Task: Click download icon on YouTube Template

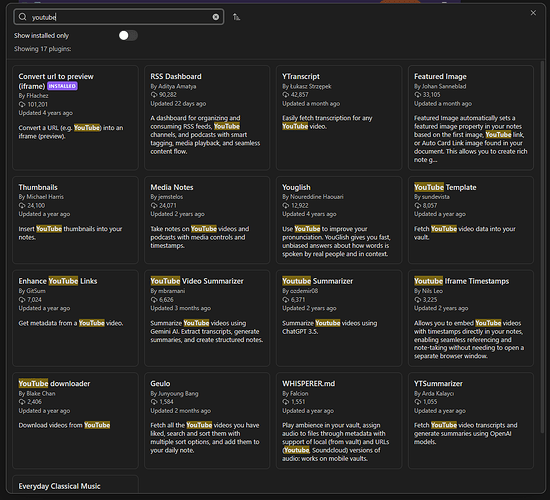Action: 417,206
